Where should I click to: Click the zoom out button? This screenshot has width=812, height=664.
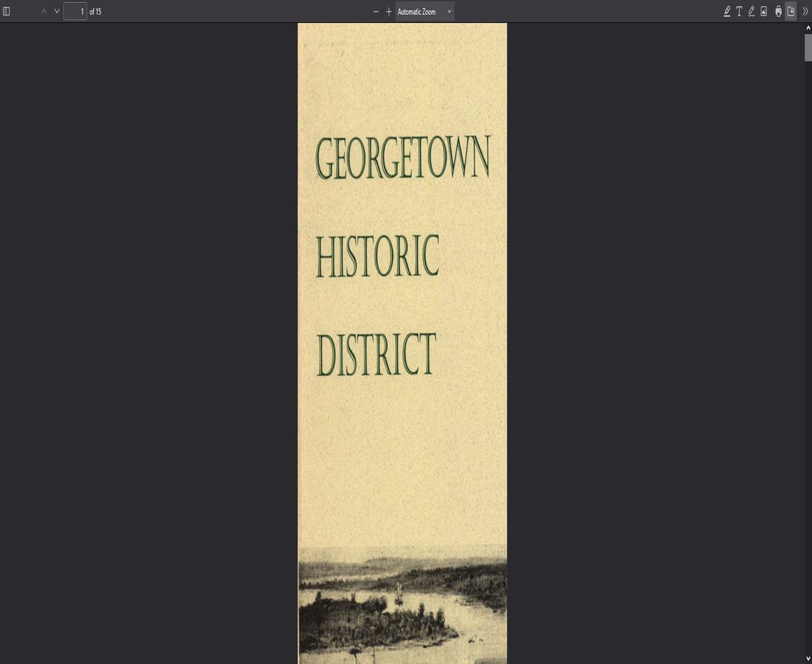tap(374, 11)
